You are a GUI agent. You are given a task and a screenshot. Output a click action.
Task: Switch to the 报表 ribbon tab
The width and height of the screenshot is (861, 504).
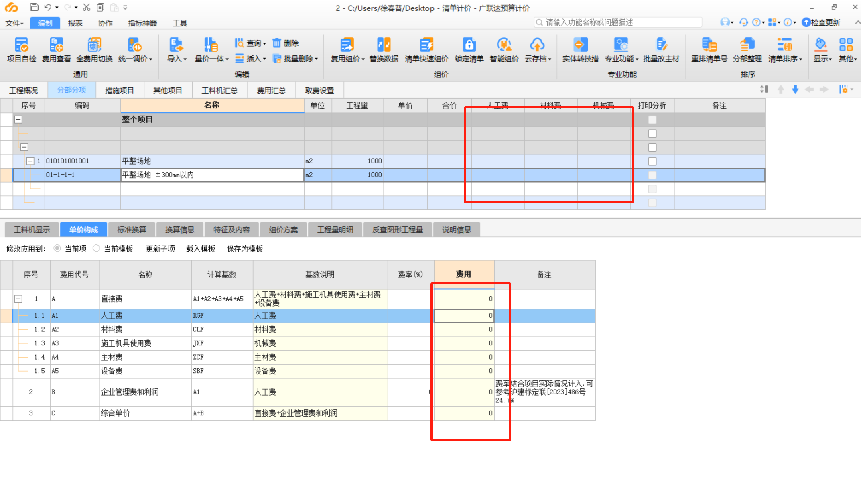click(75, 23)
